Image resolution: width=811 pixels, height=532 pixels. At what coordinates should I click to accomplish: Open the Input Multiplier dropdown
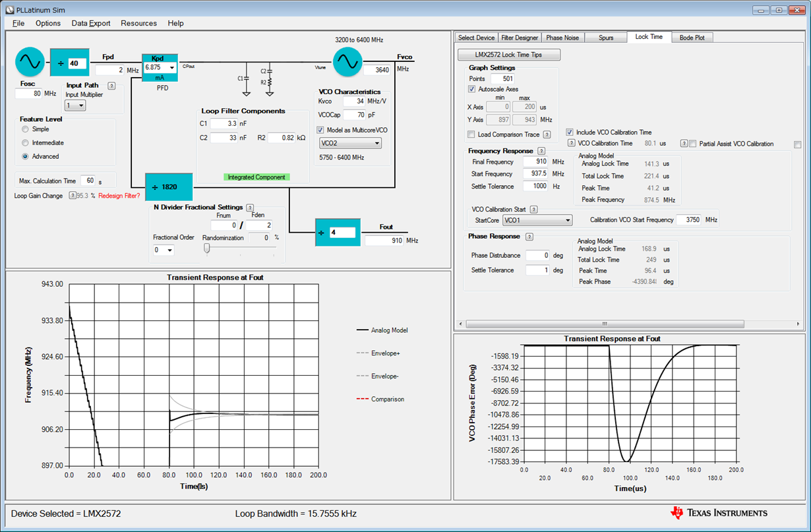pos(76,105)
